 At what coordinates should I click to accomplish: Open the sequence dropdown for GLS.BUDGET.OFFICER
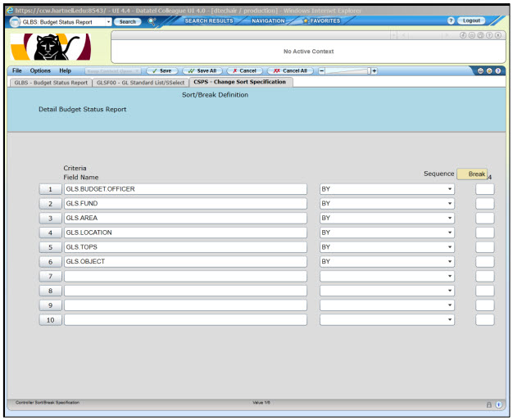tap(450, 189)
